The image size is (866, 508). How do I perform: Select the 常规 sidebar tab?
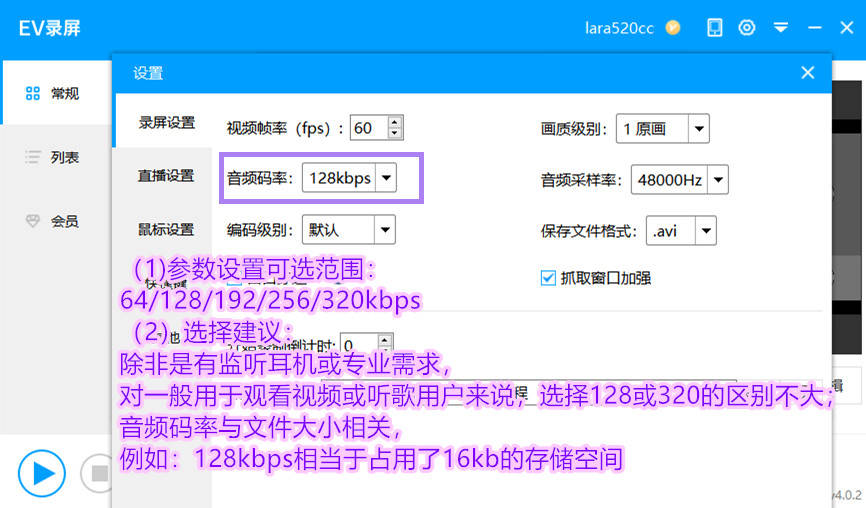[57, 93]
